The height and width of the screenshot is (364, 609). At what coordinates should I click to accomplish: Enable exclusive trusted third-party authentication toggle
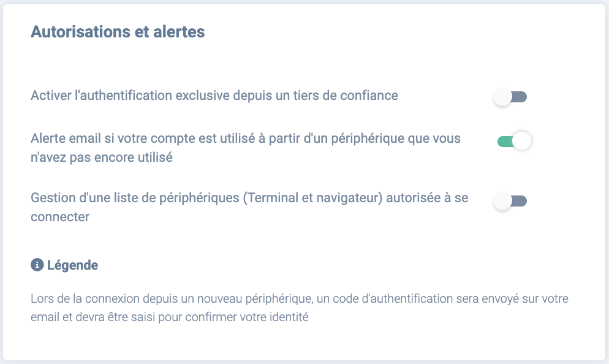point(510,97)
